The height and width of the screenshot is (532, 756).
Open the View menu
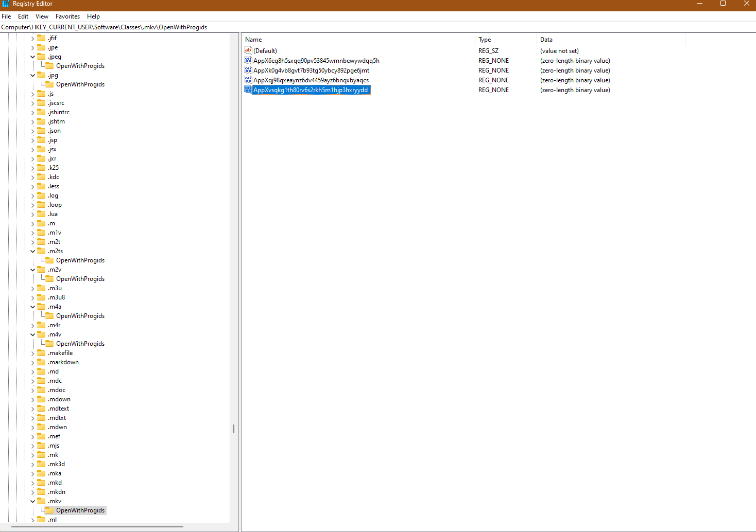(42, 16)
